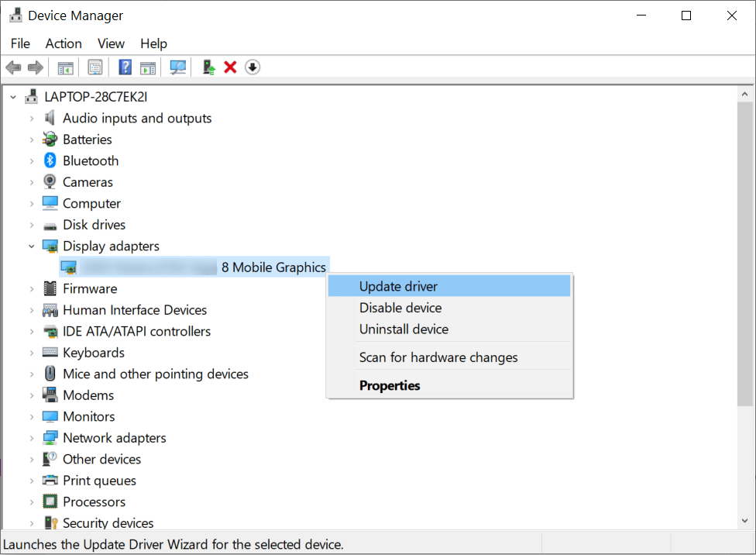The image size is (756, 555).
Task: Click the Modems category icon
Action: click(x=50, y=395)
